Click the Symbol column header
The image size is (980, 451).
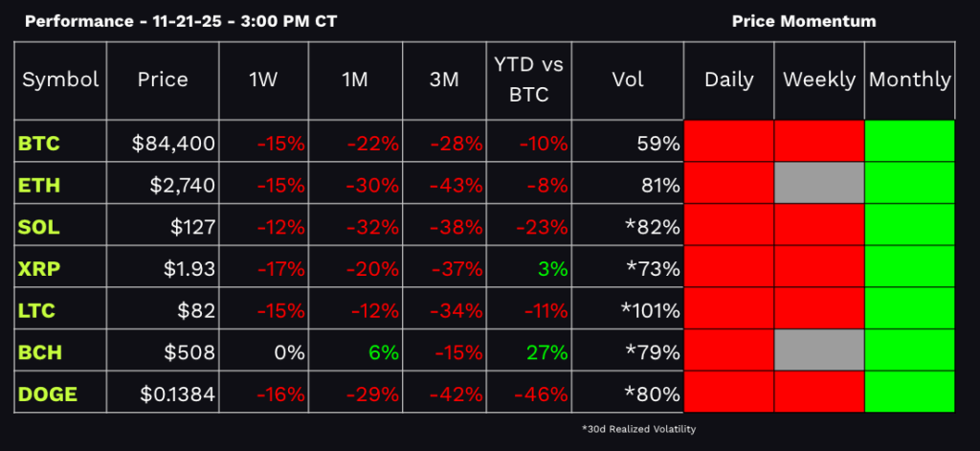[60, 80]
